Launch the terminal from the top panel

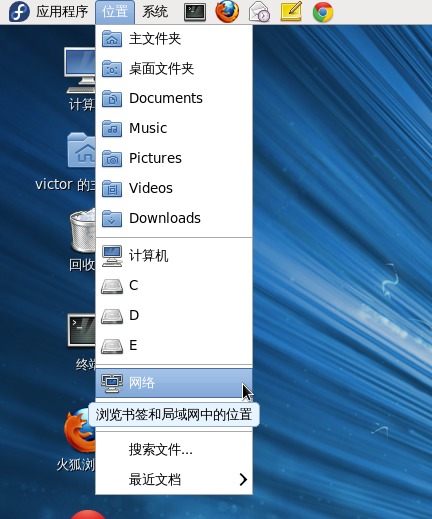pos(195,12)
